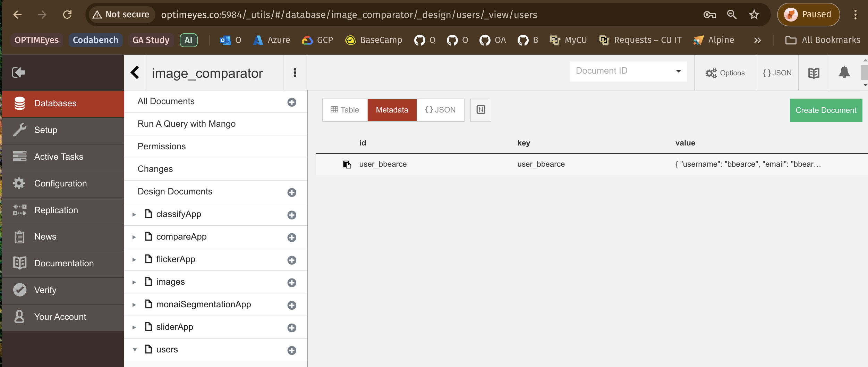Screen dimensions: 868x367
Task: Open the documentation book icon in the header
Action: pyautogui.click(x=814, y=73)
